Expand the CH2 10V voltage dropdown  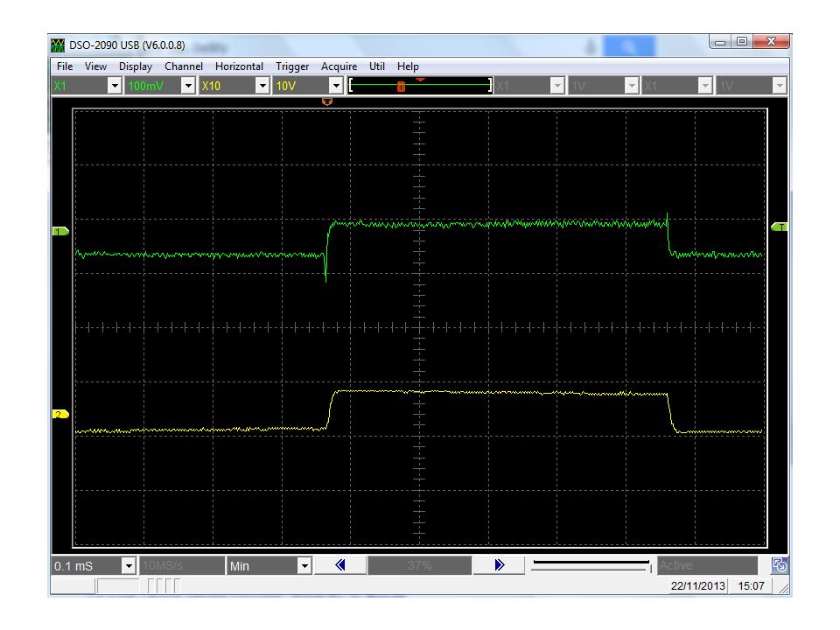coord(335,86)
